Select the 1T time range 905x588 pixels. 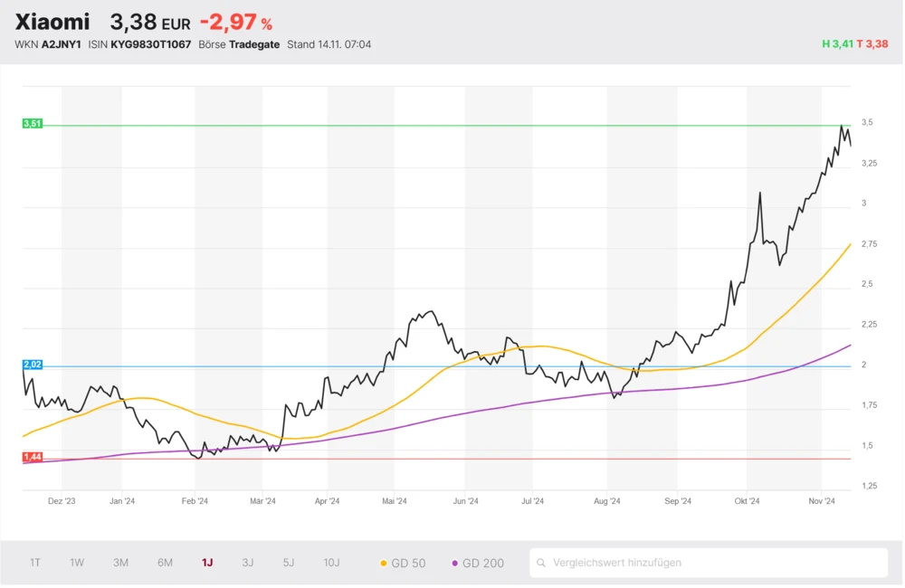(35, 563)
